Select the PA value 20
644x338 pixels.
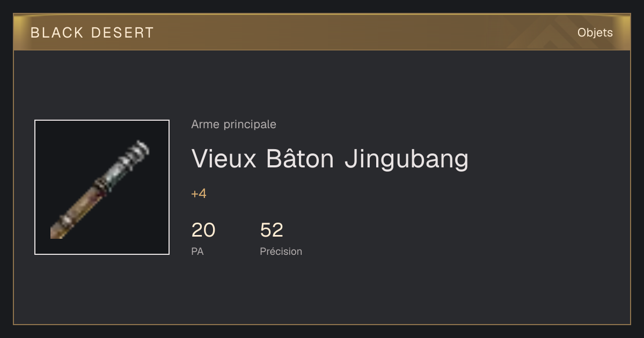tap(203, 230)
